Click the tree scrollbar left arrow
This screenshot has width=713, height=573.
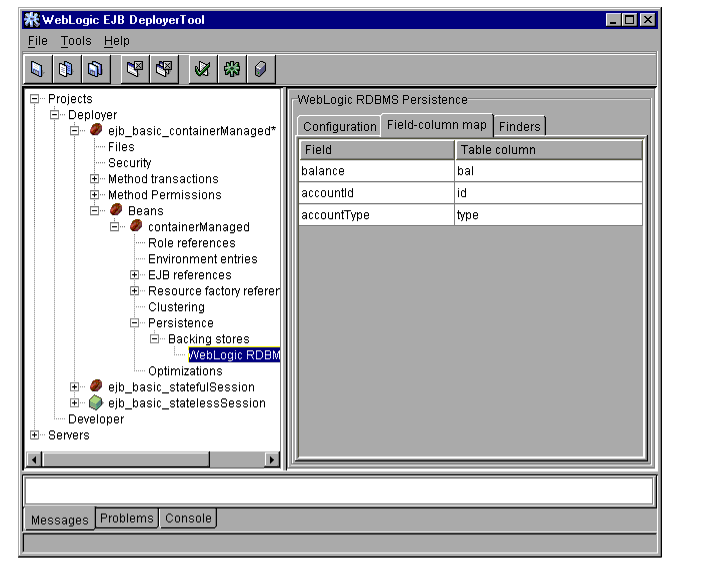click(x=35, y=460)
